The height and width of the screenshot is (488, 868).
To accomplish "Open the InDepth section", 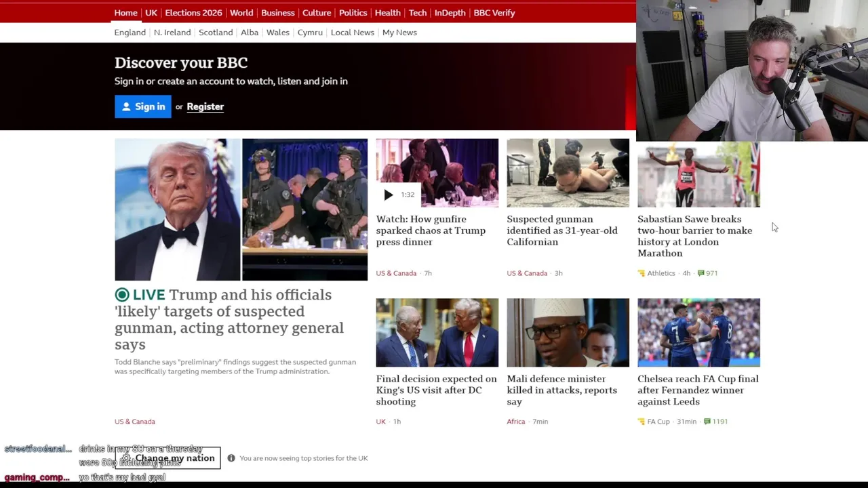I will pyautogui.click(x=450, y=13).
